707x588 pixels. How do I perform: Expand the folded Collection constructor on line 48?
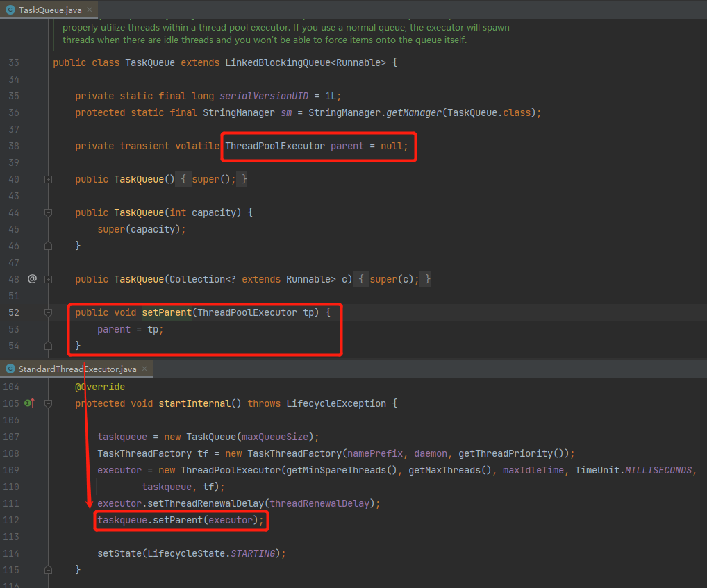(48, 279)
